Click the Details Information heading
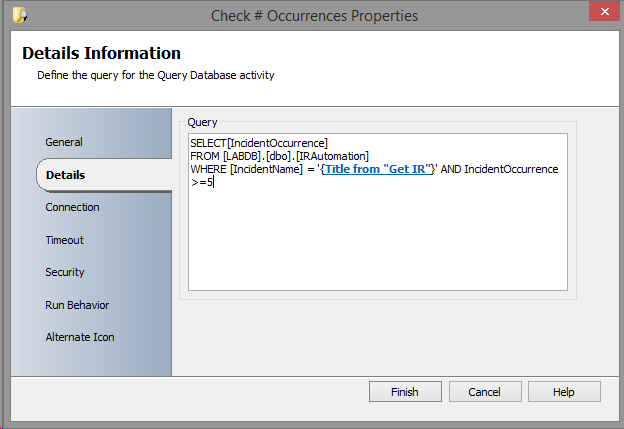The image size is (624, 429). pos(101,54)
